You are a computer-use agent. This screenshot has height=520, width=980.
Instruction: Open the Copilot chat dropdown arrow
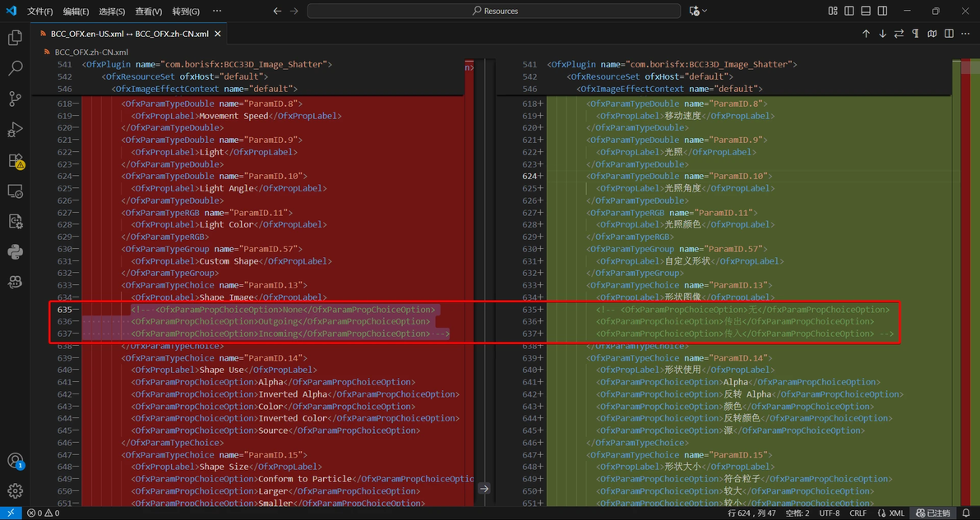[x=705, y=11]
